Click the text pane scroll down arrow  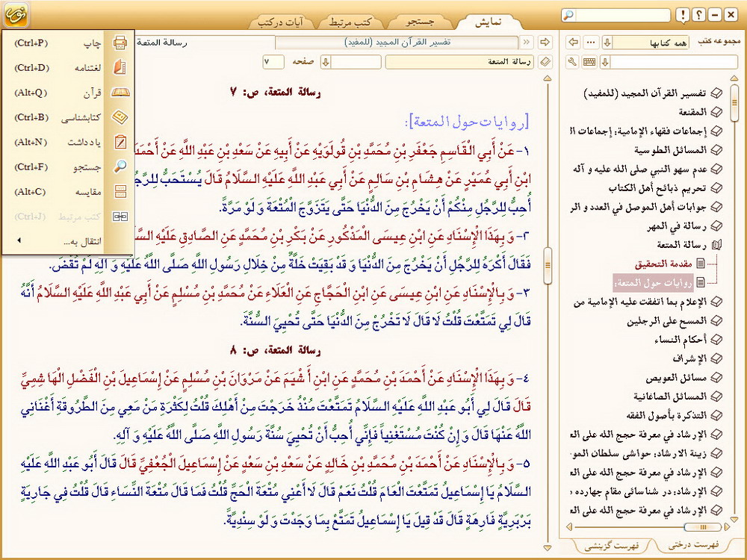click(x=548, y=548)
